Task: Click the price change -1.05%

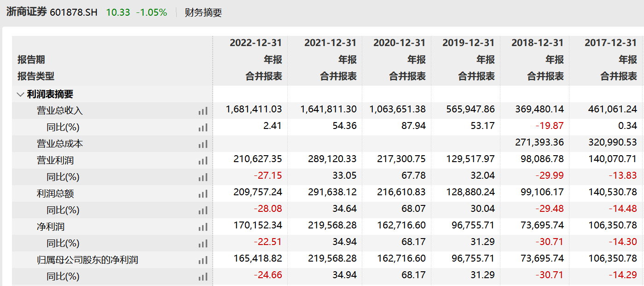Action: click(x=151, y=12)
